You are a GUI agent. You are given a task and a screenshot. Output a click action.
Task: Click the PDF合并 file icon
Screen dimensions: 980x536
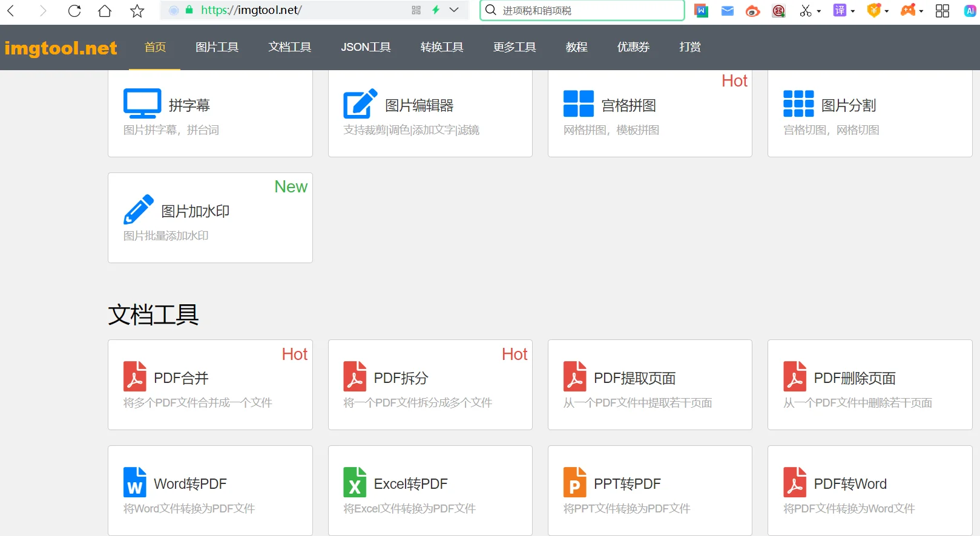(x=135, y=376)
